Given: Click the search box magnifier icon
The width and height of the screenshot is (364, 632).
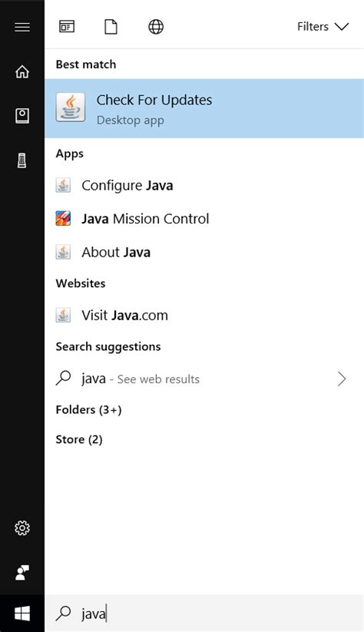Looking at the screenshot, I should point(63,614).
